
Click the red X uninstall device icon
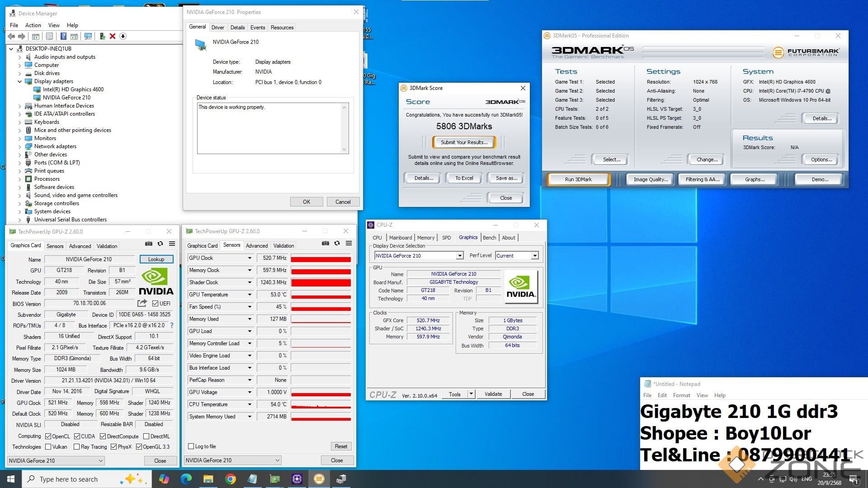coord(113,36)
